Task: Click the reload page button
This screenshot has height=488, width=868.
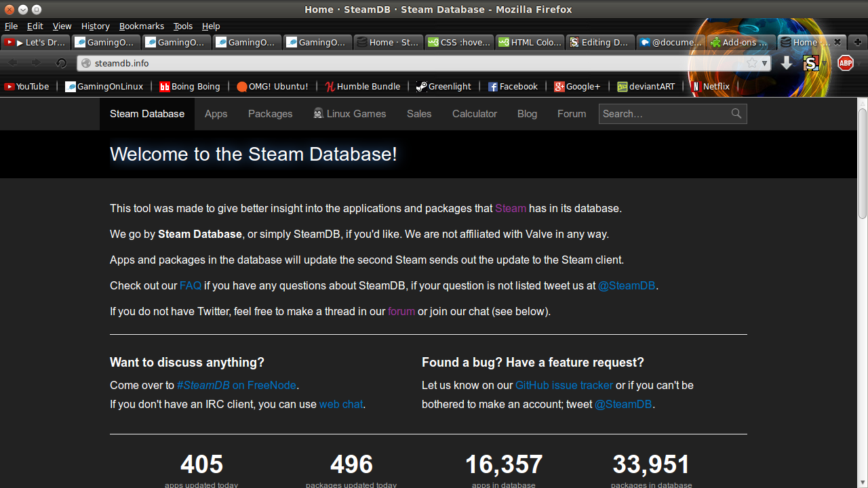Action: pyautogui.click(x=61, y=63)
